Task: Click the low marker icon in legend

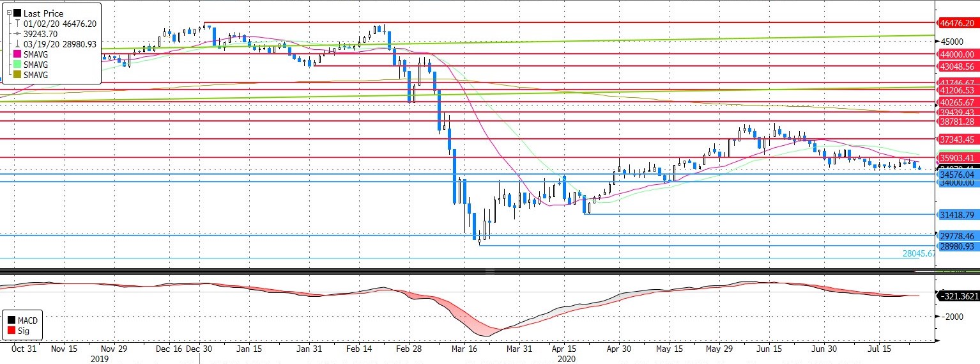Action: click(x=18, y=44)
